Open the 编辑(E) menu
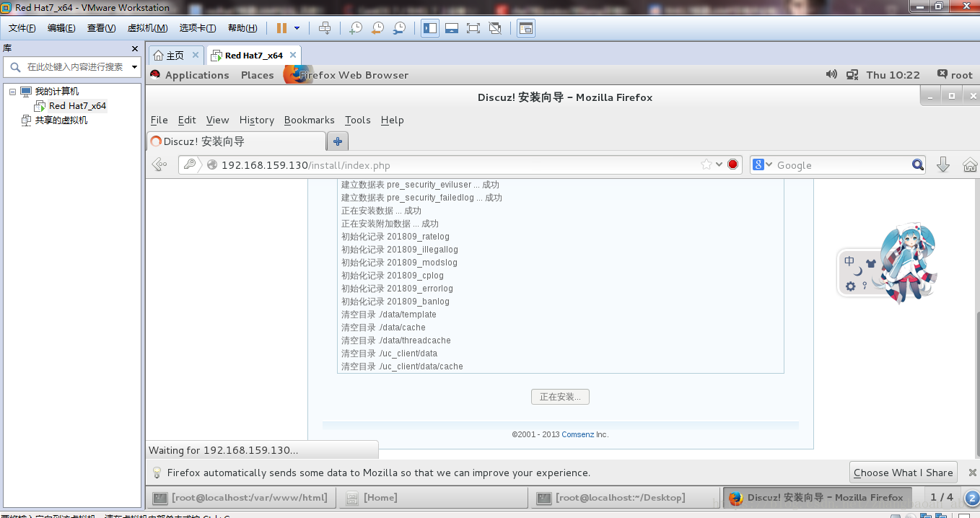The height and width of the screenshot is (518, 980). tap(61, 28)
